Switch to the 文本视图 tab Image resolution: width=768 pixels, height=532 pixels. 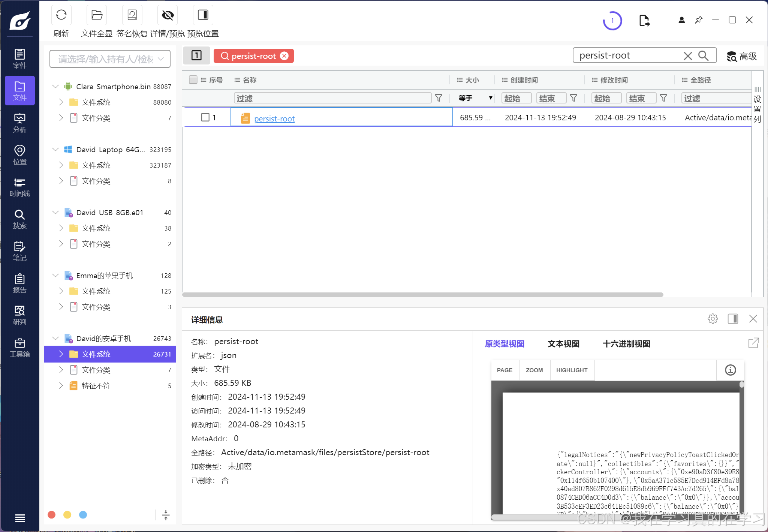563,344
